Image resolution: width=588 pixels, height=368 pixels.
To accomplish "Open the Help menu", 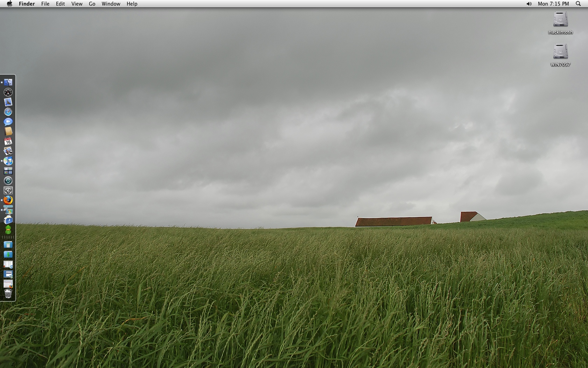I will click(x=132, y=4).
